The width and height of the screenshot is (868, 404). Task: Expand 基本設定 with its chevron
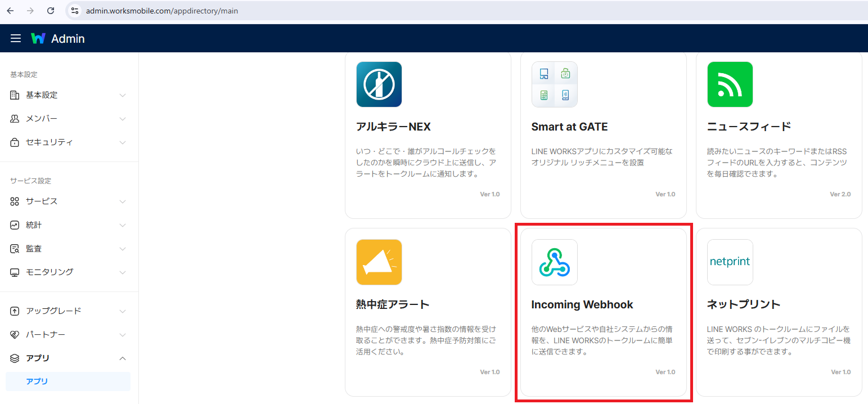tap(123, 95)
